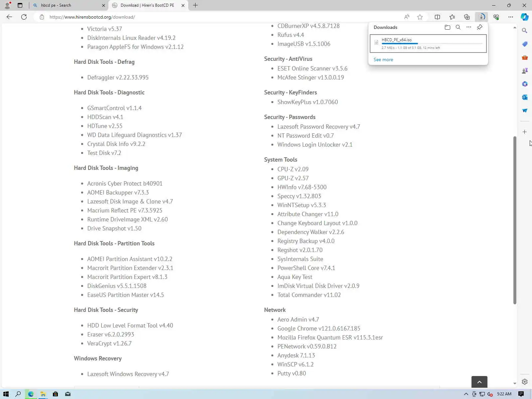532x399 pixels.
Task: Close the hbcd pe - Search tab
Action: 103,5
